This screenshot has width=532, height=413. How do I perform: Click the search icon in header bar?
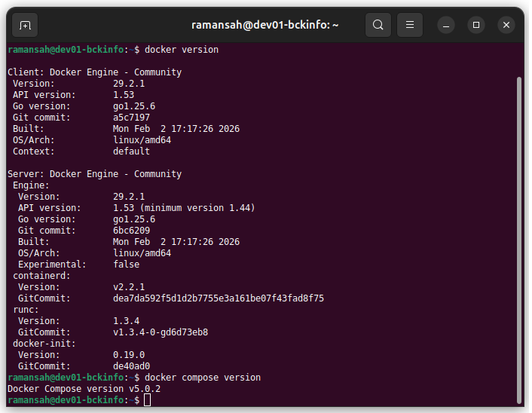[x=378, y=25]
